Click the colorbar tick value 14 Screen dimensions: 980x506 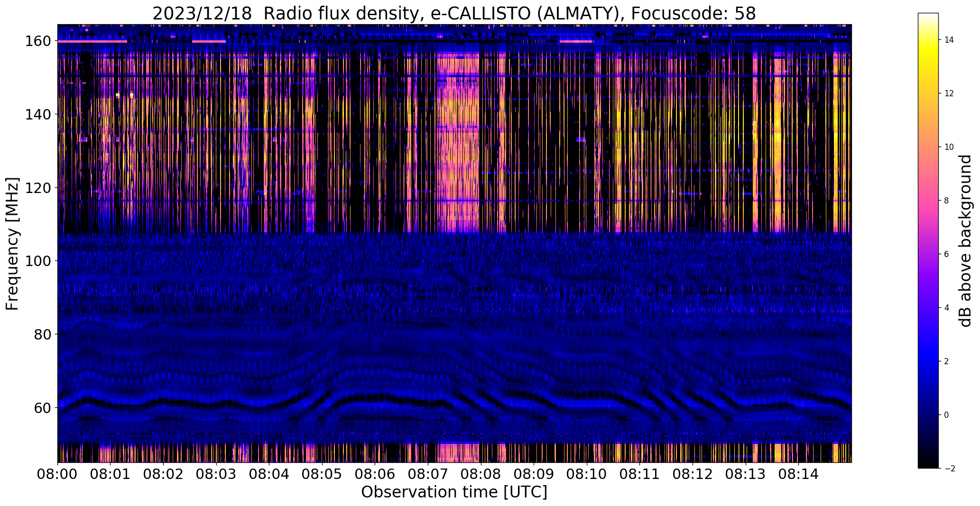[949, 40]
